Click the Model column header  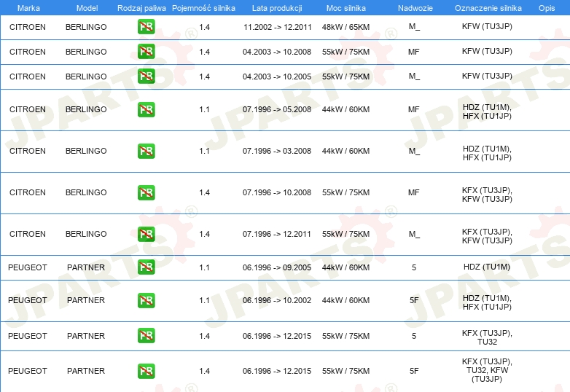pos(87,8)
